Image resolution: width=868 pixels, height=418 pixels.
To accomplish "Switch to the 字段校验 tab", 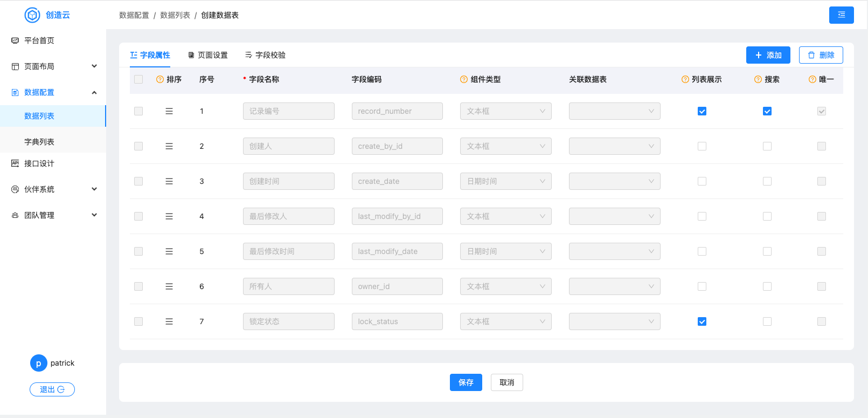I will click(x=265, y=55).
